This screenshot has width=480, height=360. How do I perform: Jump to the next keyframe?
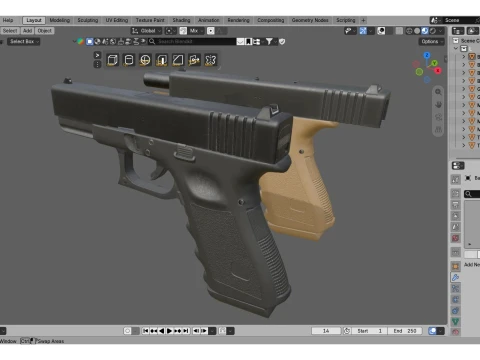178,331
